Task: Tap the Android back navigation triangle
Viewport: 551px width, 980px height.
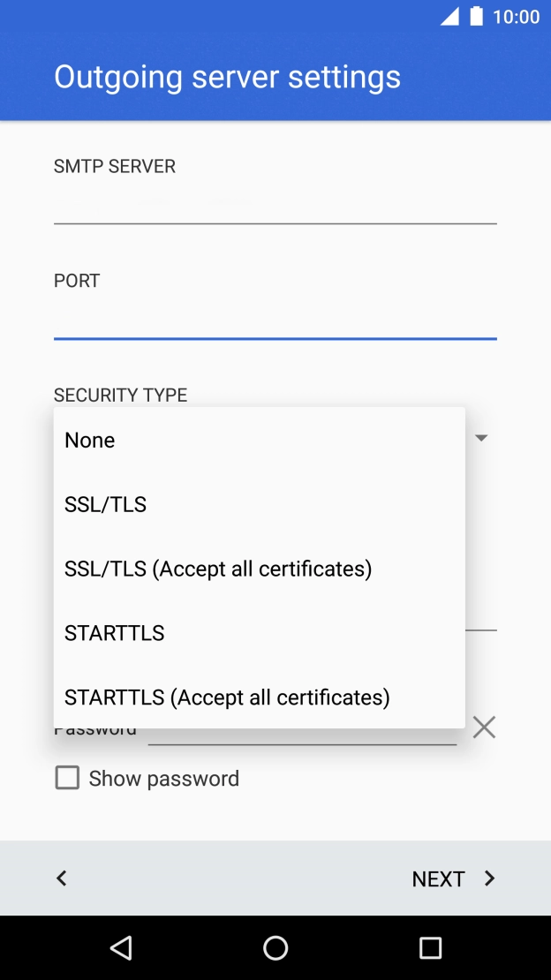Action: coord(121,947)
